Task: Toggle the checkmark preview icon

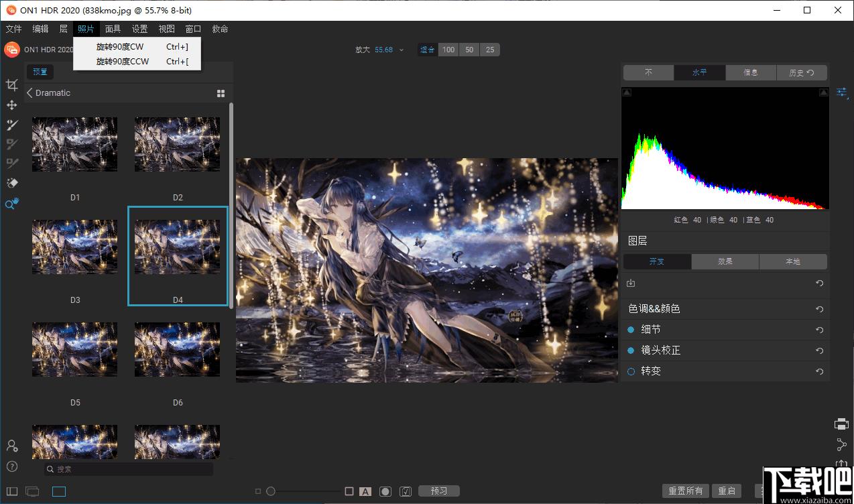Action: pos(405,491)
